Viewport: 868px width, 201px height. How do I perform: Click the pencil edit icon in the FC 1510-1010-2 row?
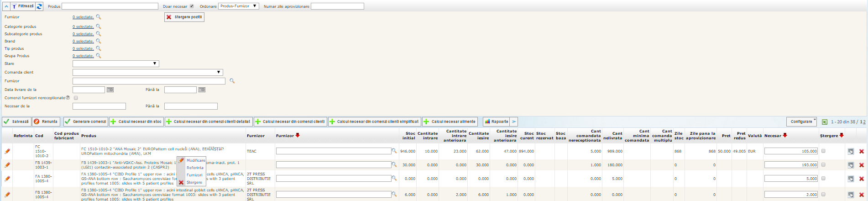point(7,151)
